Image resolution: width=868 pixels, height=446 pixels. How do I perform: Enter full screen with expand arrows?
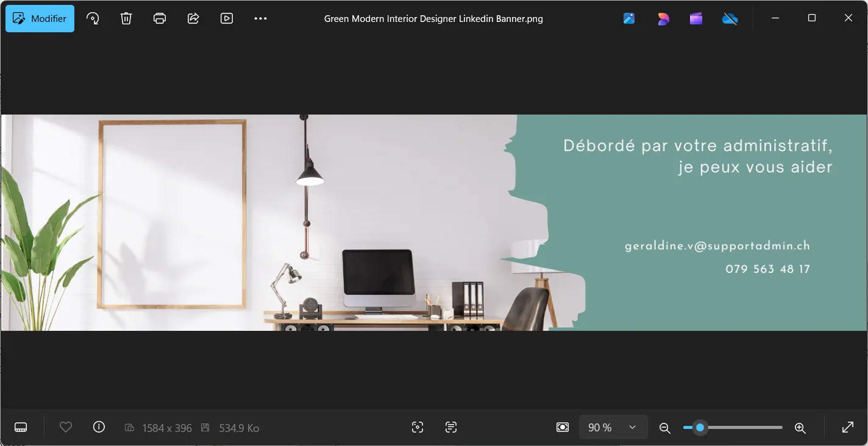coord(847,427)
